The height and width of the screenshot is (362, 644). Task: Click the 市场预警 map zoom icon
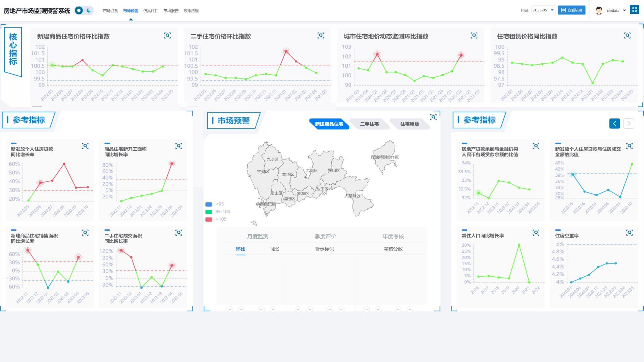(433, 117)
